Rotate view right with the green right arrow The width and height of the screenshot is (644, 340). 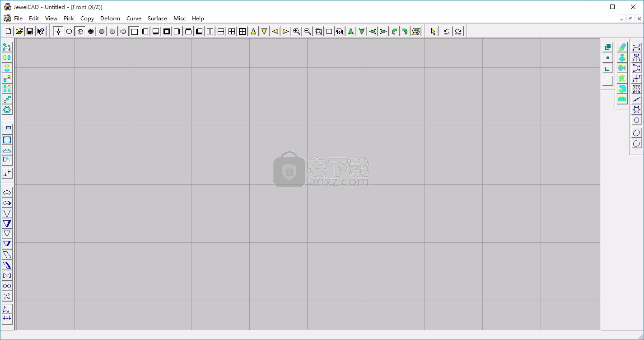pyautogui.click(x=383, y=31)
